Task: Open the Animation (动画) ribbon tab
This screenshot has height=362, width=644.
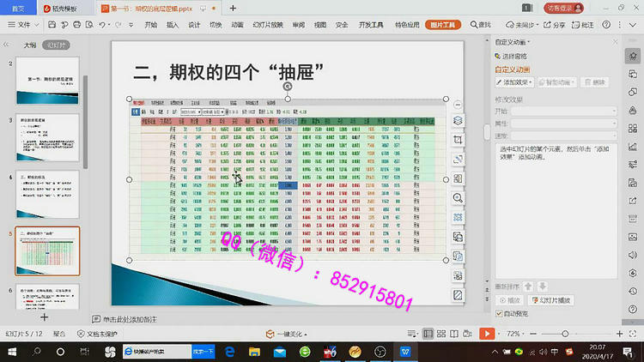Action: tap(237, 25)
